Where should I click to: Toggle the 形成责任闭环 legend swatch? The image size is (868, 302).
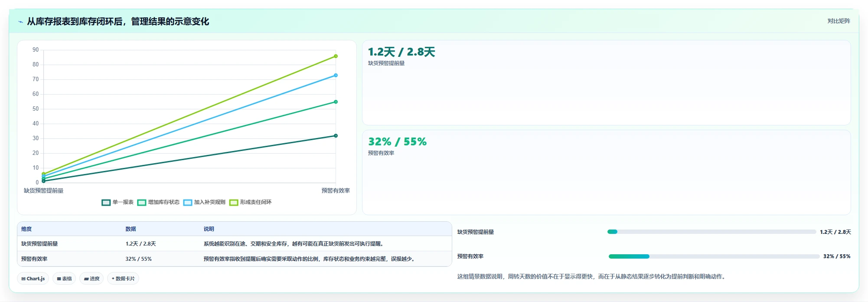[x=234, y=202]
